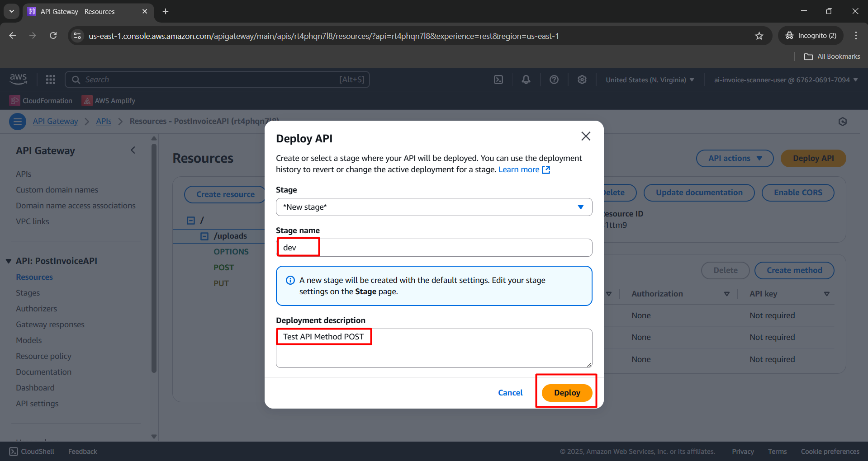
Task: Open the Stage dropdown in dialog
Action: [x=433, y=207]
